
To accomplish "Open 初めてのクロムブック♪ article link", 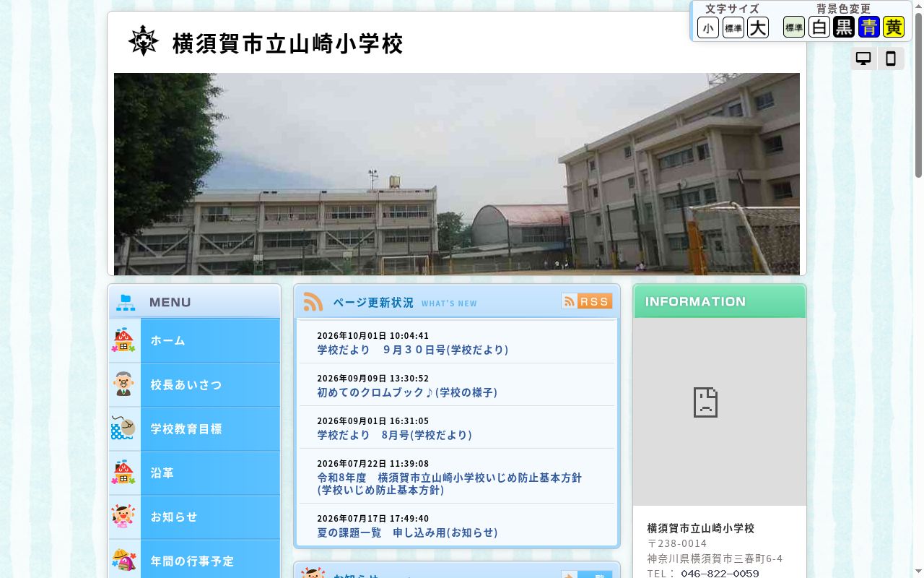I will pos(408,392).
